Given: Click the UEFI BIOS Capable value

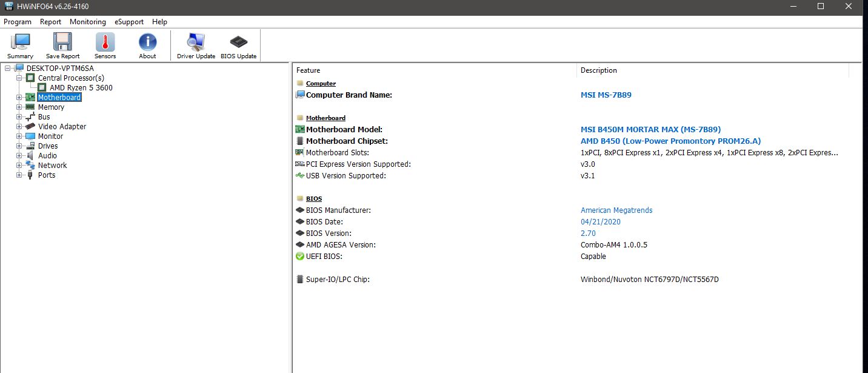Looking at the screenshot, I should [x=593, y=256].
